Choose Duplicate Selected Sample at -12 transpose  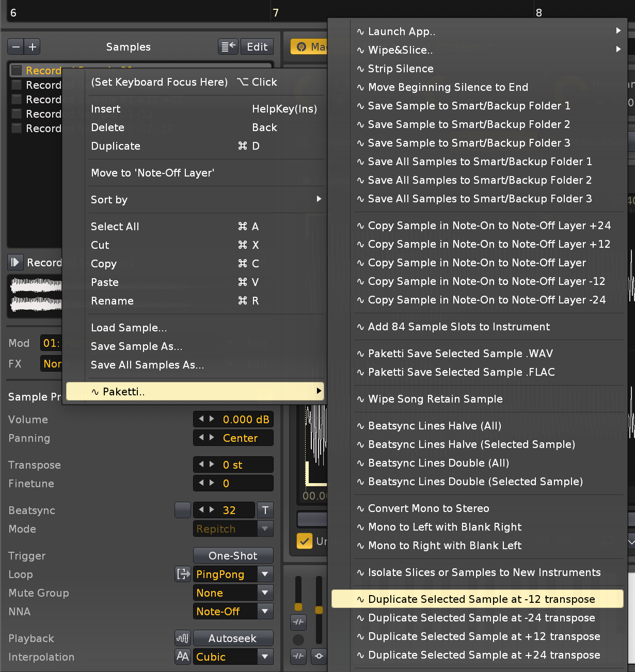[481, 599]
